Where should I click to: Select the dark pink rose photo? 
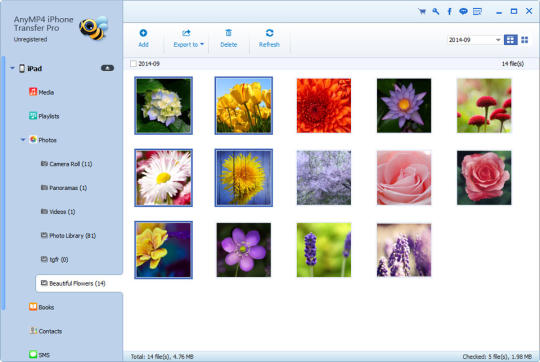click(484, 178)
